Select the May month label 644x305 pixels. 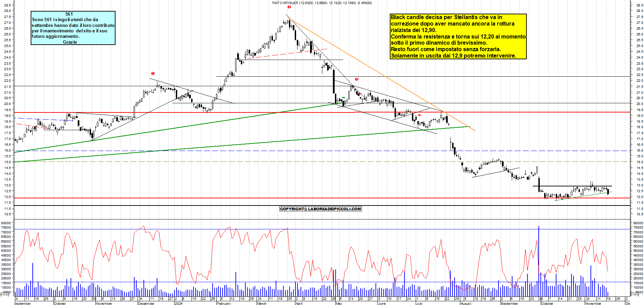click(x=339, y=303)
